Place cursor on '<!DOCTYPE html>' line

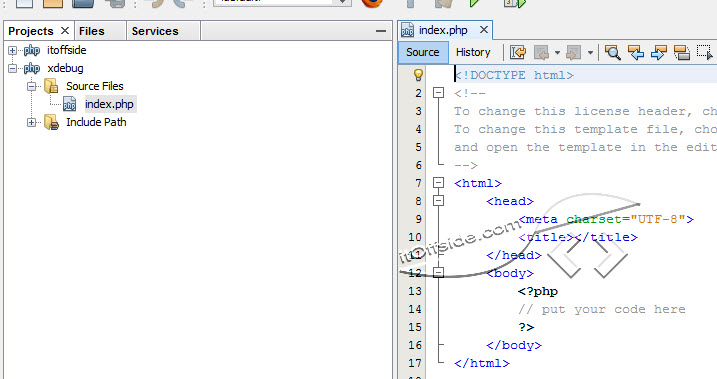(514, 75)
